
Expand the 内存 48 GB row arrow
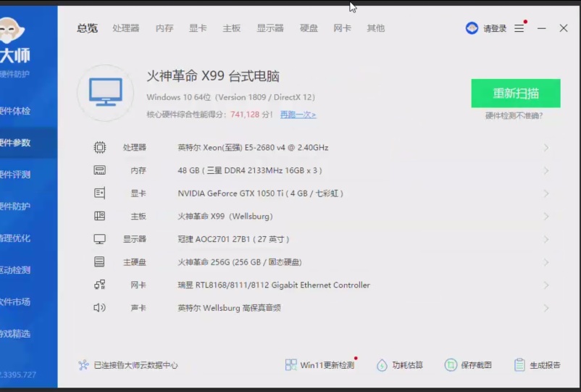point(546,171)
